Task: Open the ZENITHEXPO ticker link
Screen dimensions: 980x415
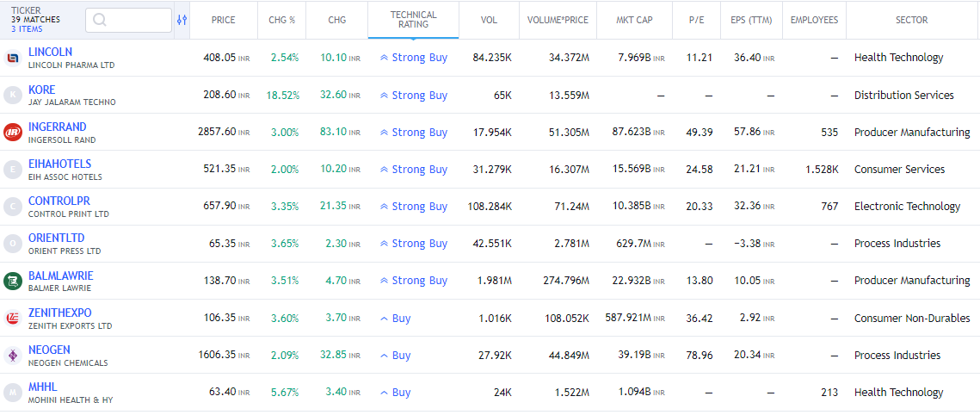Action: coord(60,313)
